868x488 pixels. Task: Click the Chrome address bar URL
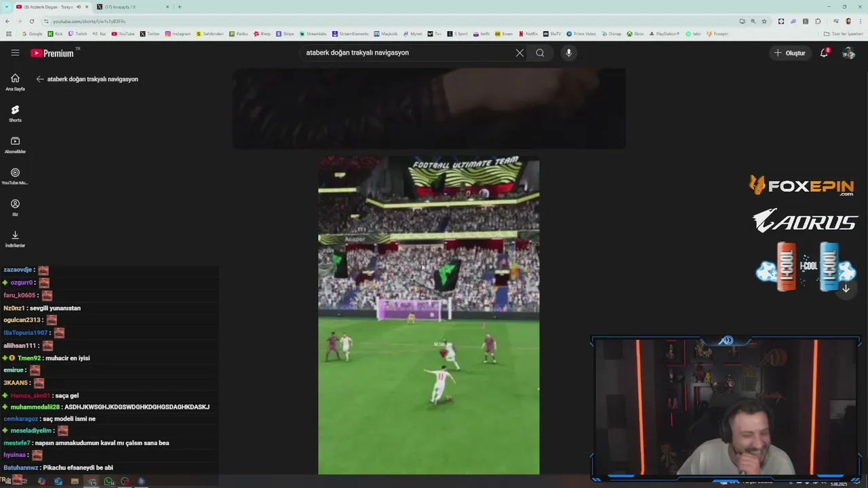pos(90,21)
